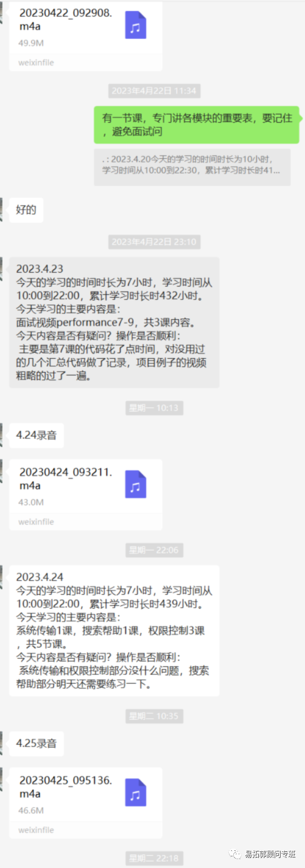Click the weixinfile label under 49.9M file

pyautogui.click(x=36, y=63)
